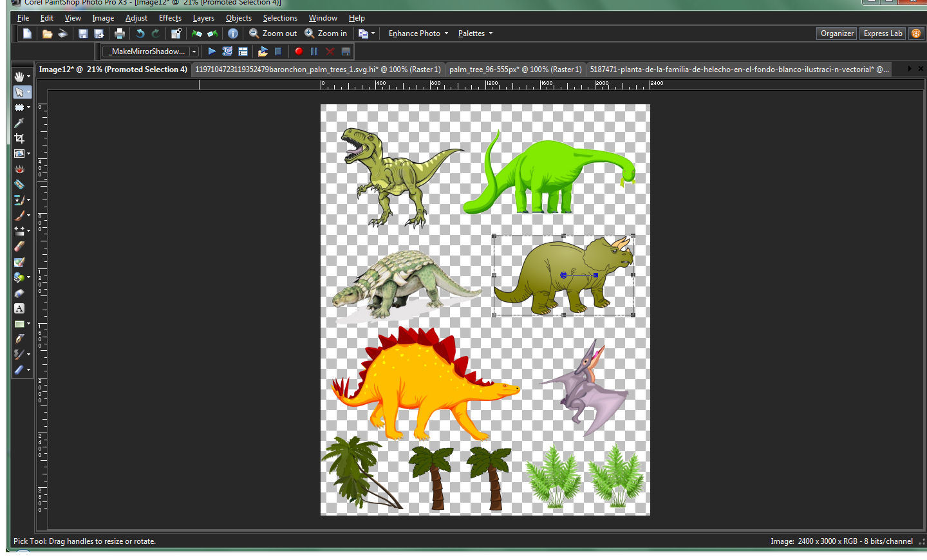Run the selected script (blue play)
This screenshot has height=560, width=927.
pos(212,51)
